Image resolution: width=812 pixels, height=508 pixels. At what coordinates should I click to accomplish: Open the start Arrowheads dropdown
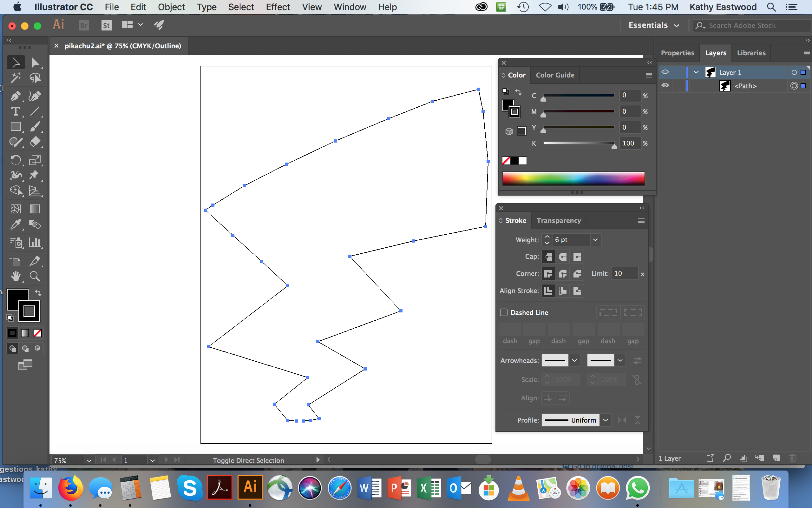pyautogui.click(x=574, y=360)
